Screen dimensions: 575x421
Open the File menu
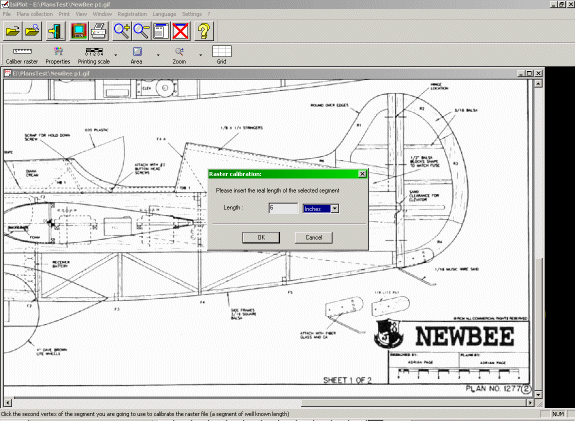click(7, 14)
